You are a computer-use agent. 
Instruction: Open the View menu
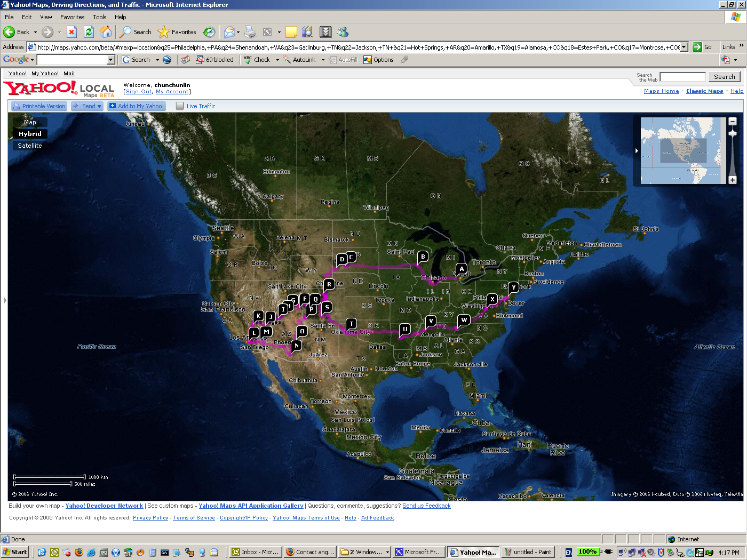tap(46, 17)
